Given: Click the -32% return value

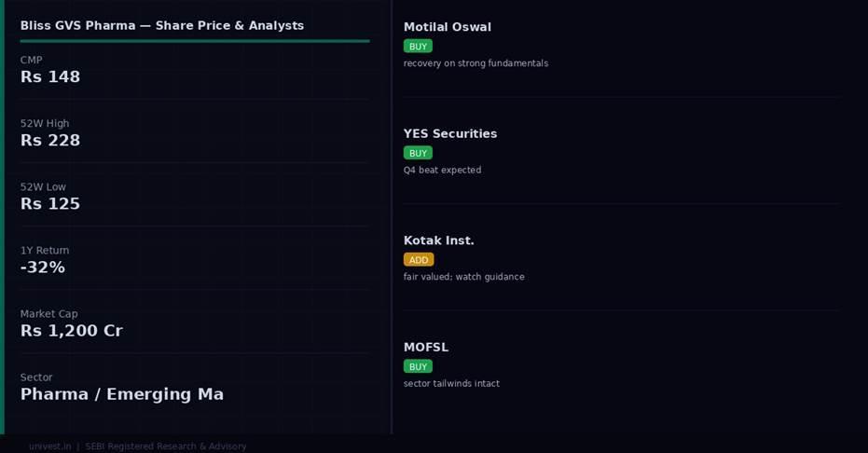Looking at the screenshot, I should click(x=43, y=268).
